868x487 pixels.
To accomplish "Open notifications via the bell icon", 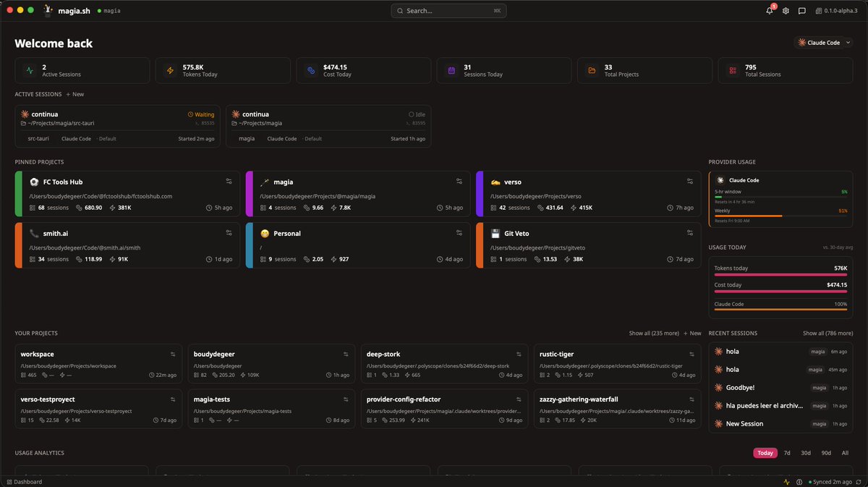I will 769,11.
